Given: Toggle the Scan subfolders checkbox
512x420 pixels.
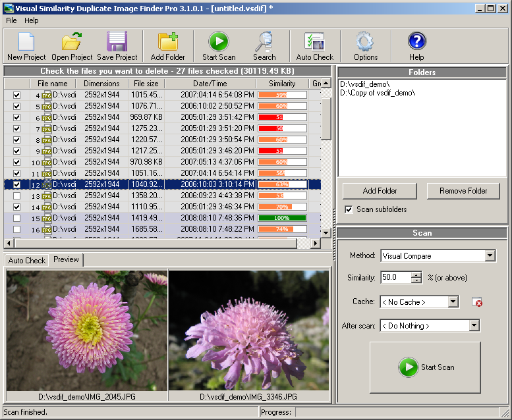Looking at the screenshot, I should pyautogui.click(x=349, y=209).
